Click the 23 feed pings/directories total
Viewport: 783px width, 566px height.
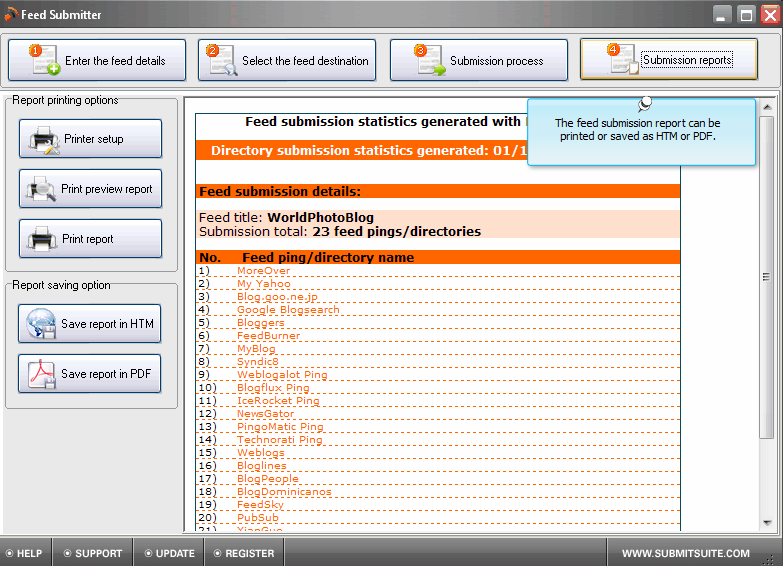click(396, 231)
